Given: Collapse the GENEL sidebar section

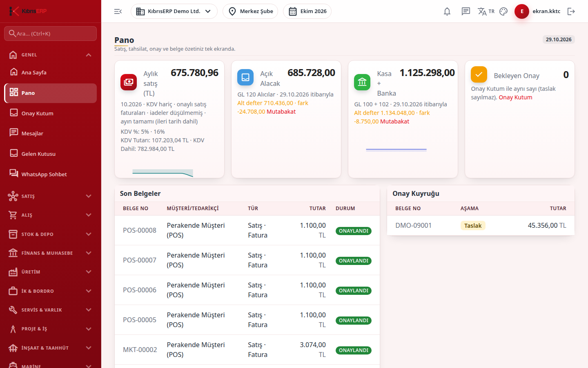Looking at the screenshot, I should click(51, 55).
